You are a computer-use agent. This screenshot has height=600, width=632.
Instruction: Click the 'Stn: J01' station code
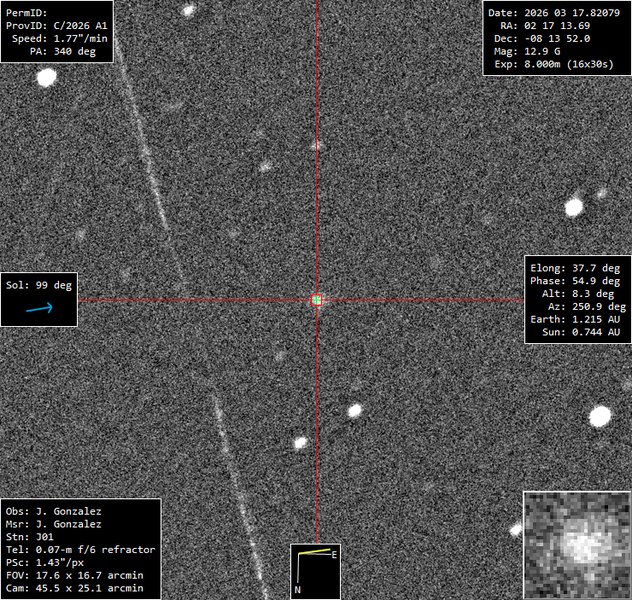coord(29,537)
